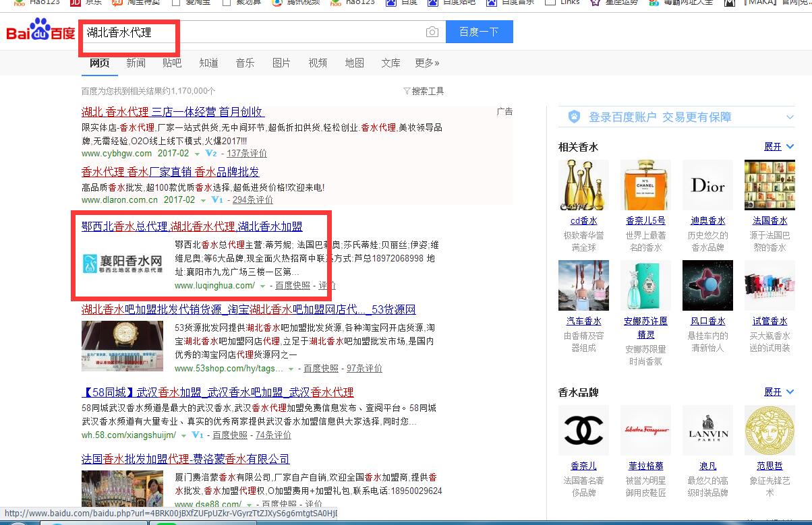The width and height of the screenshot is (812, 525).
Task: Click the 百度一下 search button
Action: click(x=480, y=32)
